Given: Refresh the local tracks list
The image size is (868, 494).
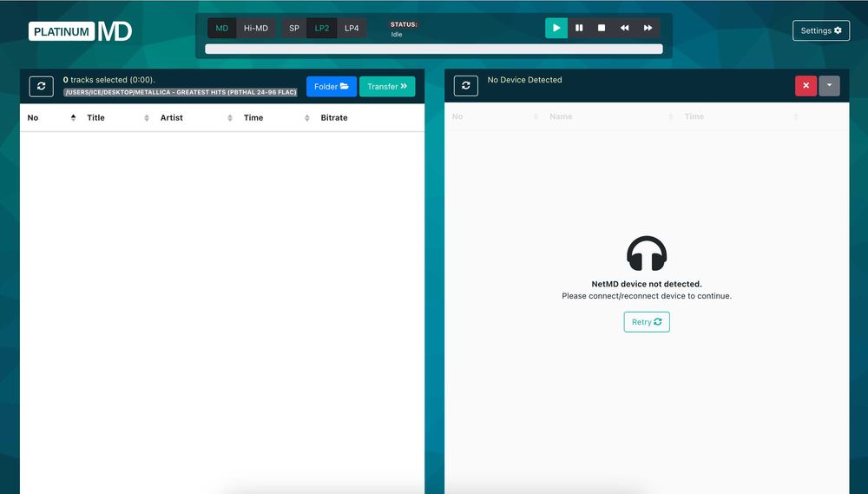Looking at the screenshot, I should 42,87.
